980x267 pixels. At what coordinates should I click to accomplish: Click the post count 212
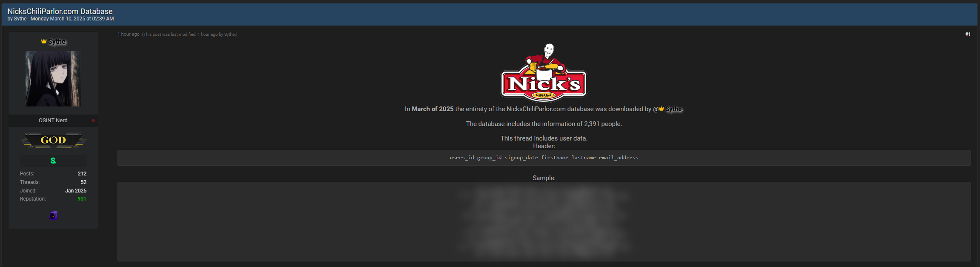[82, 174]
